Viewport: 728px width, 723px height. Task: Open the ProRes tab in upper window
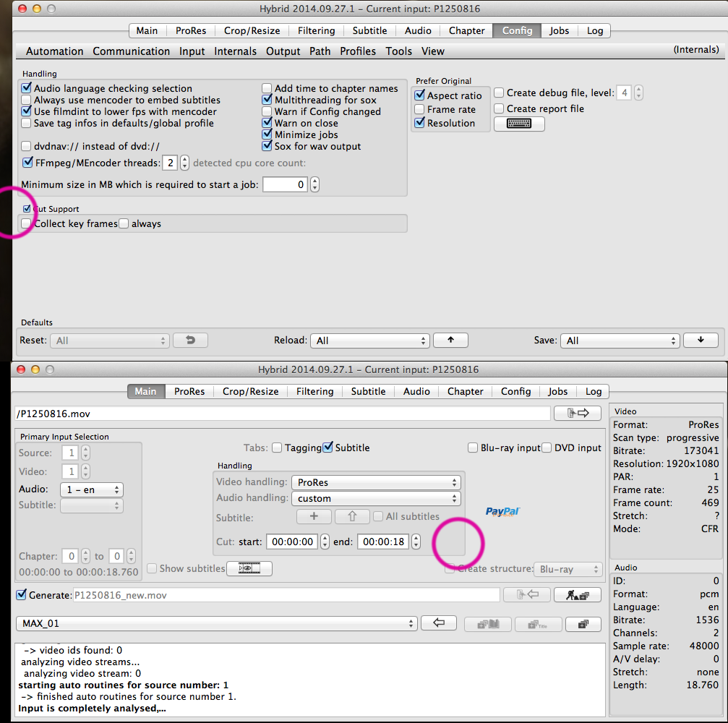[191, 30]
